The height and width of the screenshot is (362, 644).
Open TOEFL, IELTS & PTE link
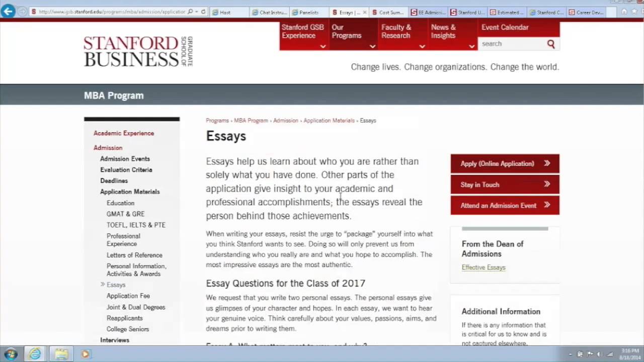coord(136,225)
